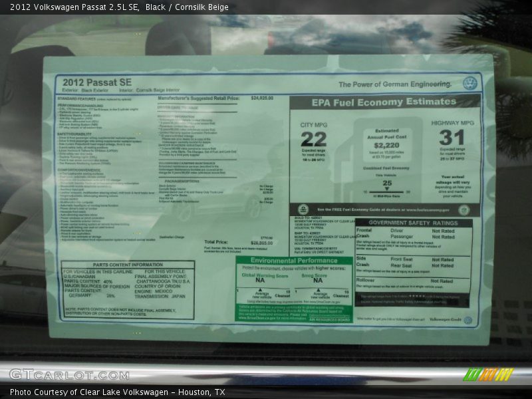The width and height of the screenshot is (532, 399).
Task: Click "Manufacturer's Suggested Retail Price:" label
Action: point(198,98)
